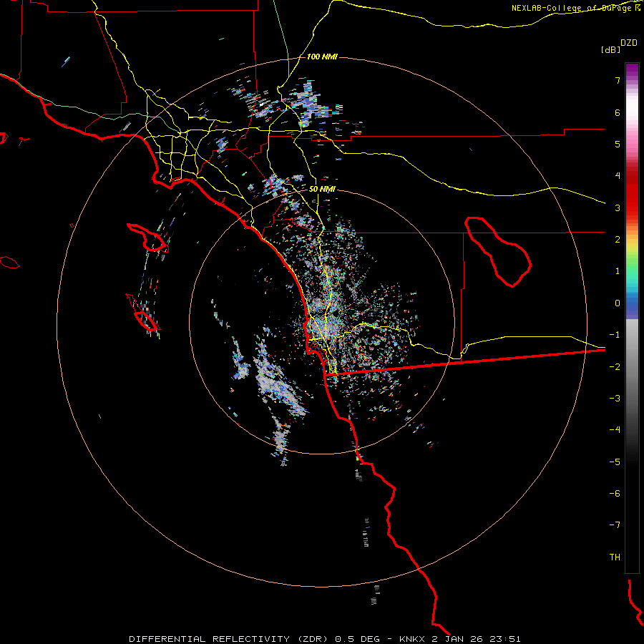Click the '-1' value on color scale
This screenshot has width=644, height=644.
pyautogui.click(x=615, y=335)
